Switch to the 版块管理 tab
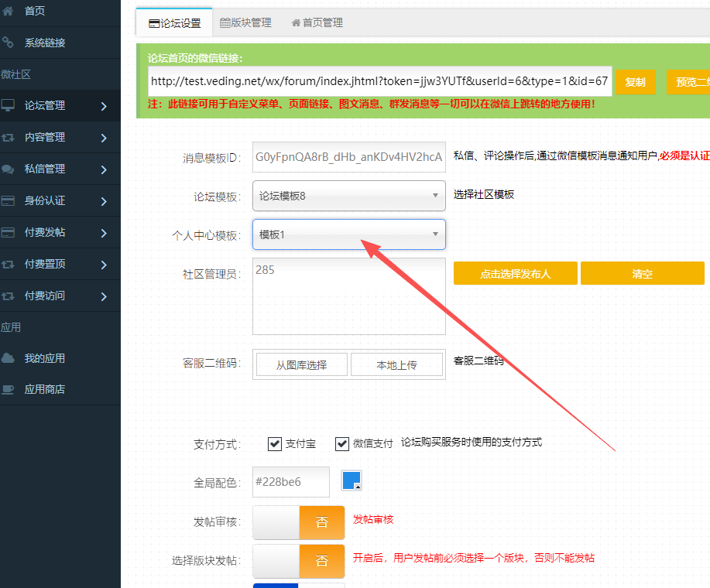The height and width of the screenshot is (588, 710). tap(245, 23)
